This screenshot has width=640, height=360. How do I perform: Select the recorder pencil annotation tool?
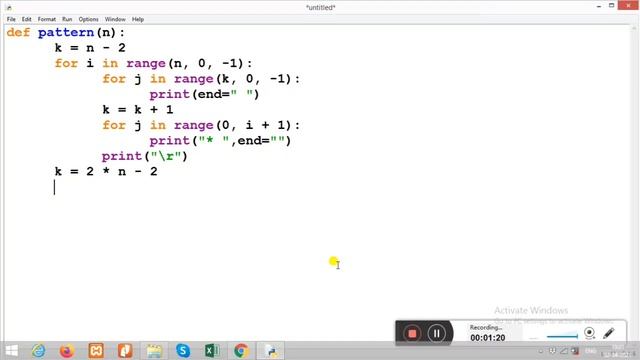tap(609, 333)
